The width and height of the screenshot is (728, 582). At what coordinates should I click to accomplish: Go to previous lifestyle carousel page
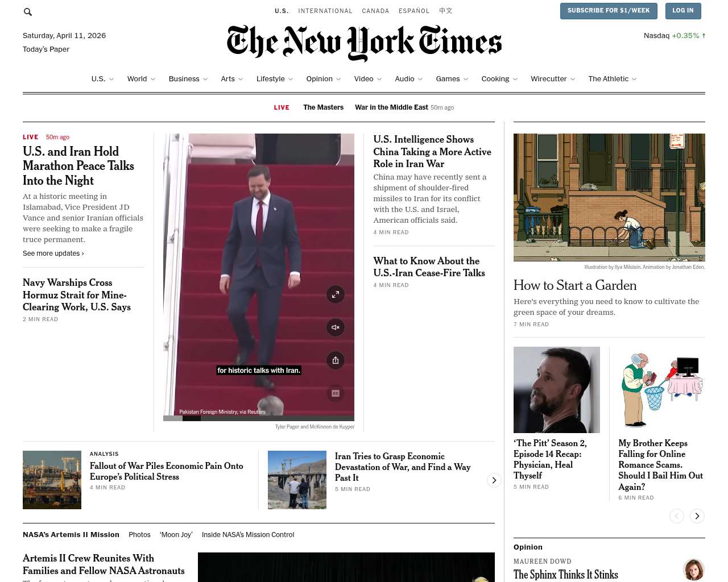click(677, 516)
